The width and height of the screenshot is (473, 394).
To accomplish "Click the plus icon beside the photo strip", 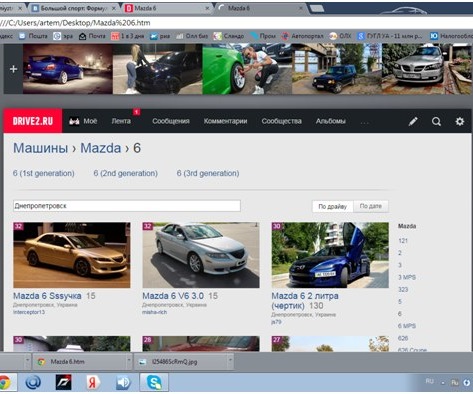I will (13, 69).
